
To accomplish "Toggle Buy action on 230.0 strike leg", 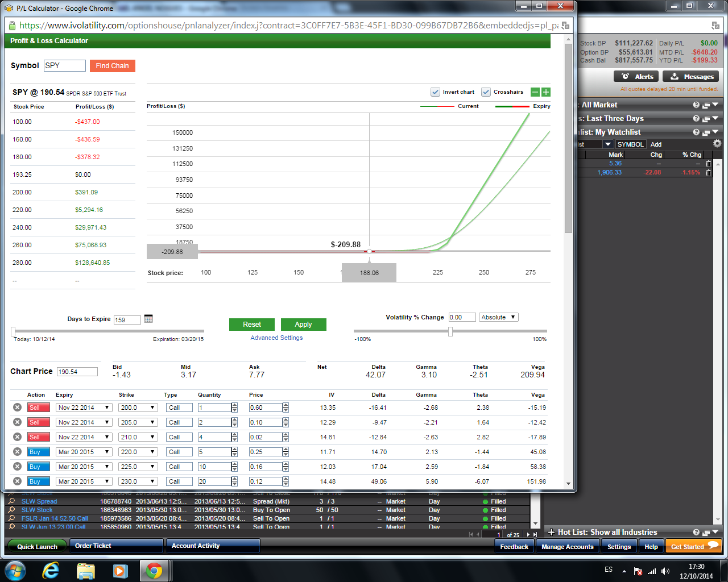I will coord(39,481).
